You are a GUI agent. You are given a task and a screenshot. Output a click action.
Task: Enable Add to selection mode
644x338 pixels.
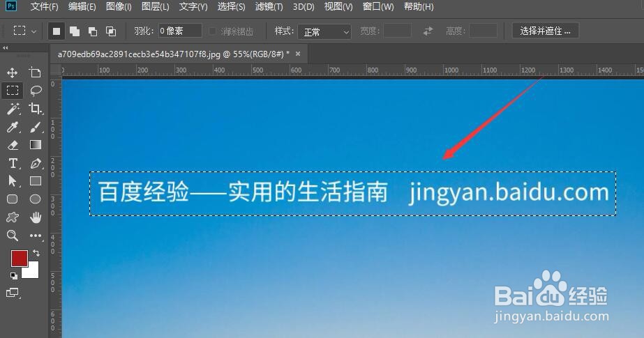tap(75, 31)
